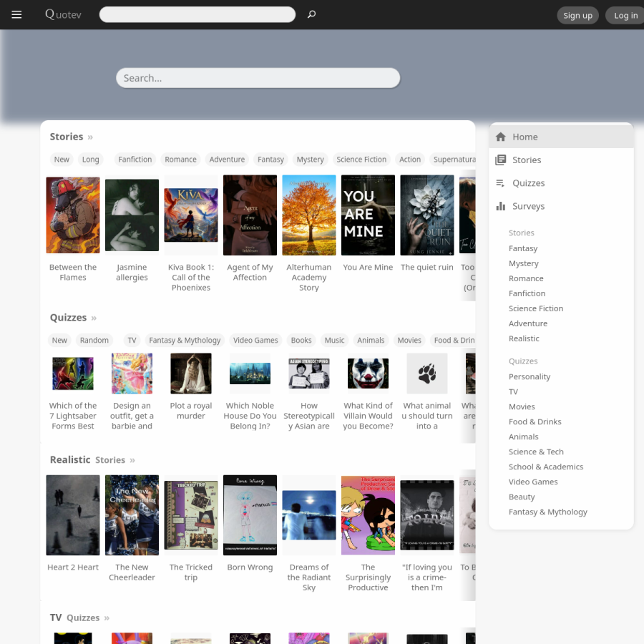Select the Science Fiction filter chip
This screenshot has height=644, width=644.
[x=361, y=160]
